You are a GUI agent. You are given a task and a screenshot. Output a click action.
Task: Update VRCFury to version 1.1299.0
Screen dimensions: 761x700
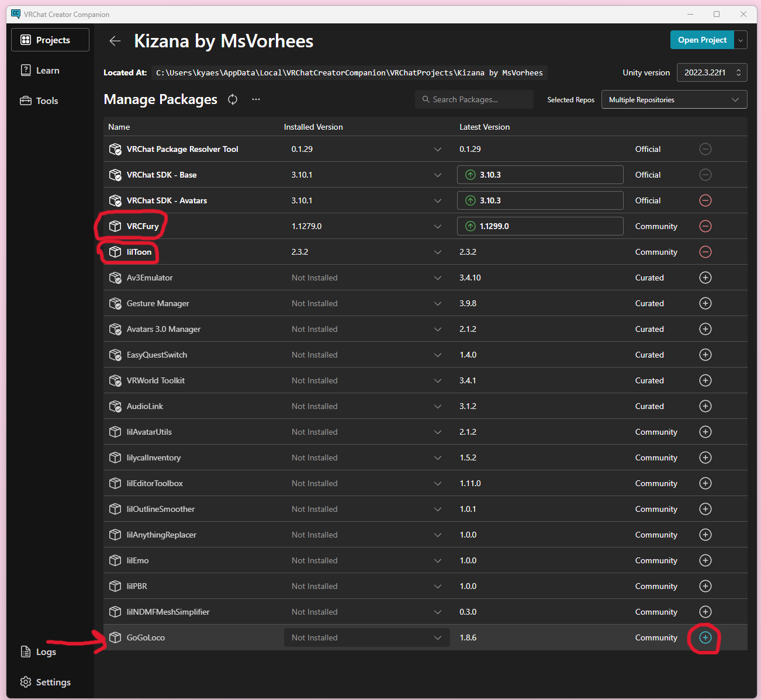540,226
